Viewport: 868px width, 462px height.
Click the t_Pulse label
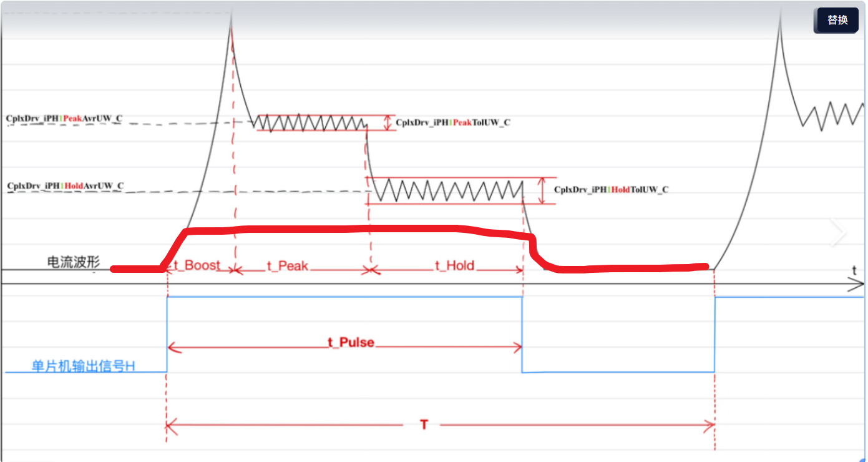(x=351, y=342)
